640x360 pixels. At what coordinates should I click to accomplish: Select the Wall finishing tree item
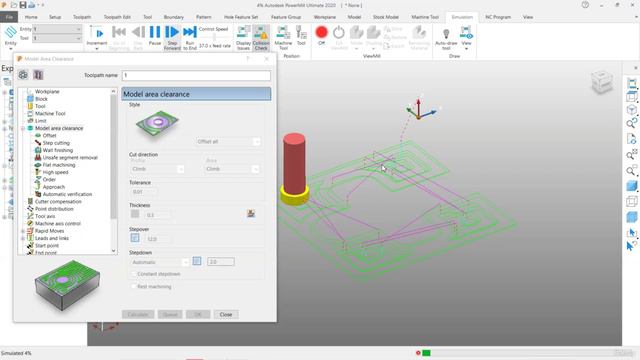(x=58, y=150)
